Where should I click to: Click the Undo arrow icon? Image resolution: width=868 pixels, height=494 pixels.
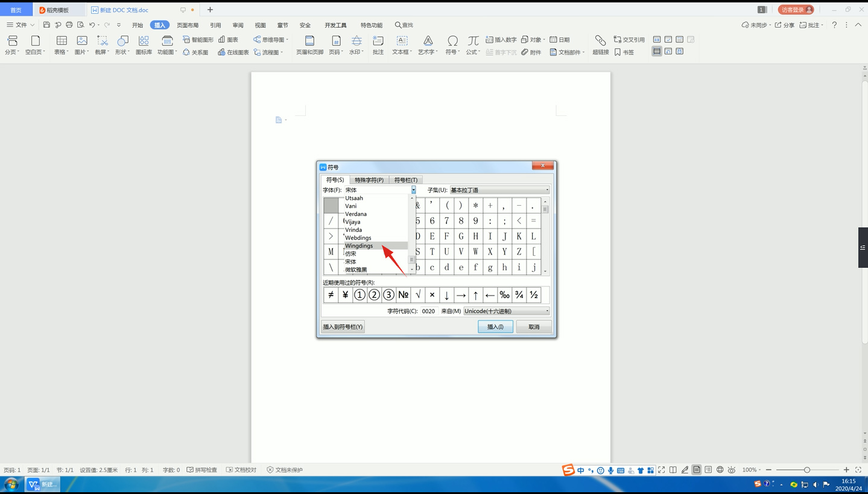[x=92, y=25]
